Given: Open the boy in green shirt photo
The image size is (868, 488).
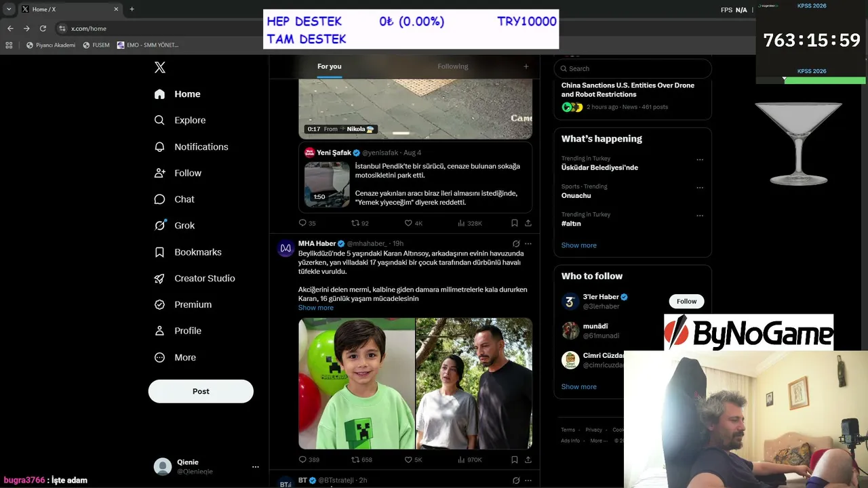Looking at the screenshot, I should (x=357, y=384).
